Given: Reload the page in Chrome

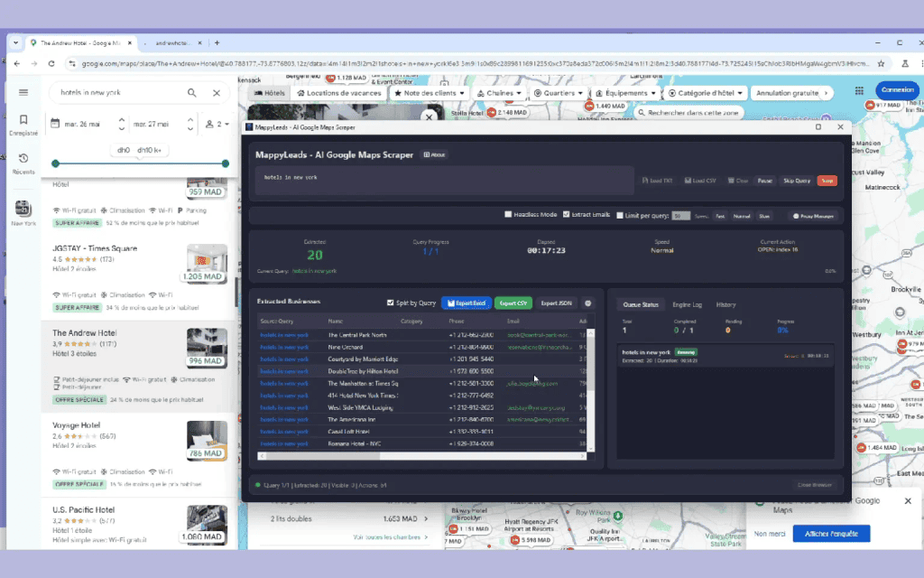Looking at the screenshot, I should (51, 64).
